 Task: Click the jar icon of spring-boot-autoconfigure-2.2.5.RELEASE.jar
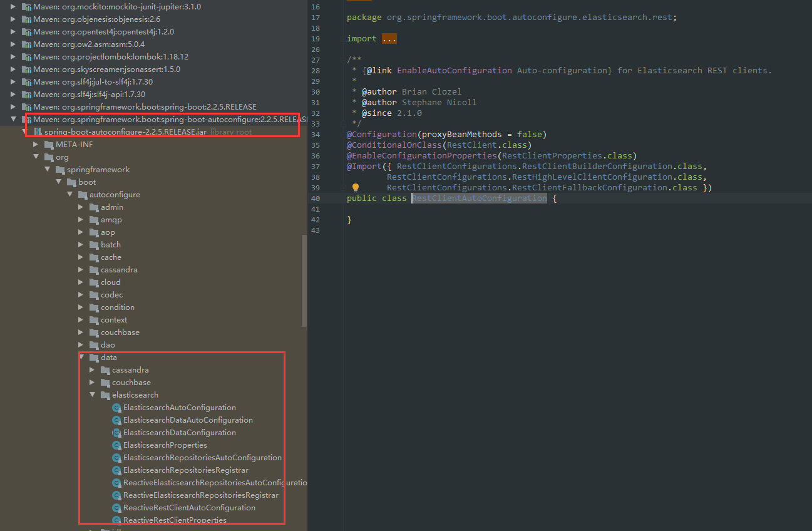coord(38,132)
